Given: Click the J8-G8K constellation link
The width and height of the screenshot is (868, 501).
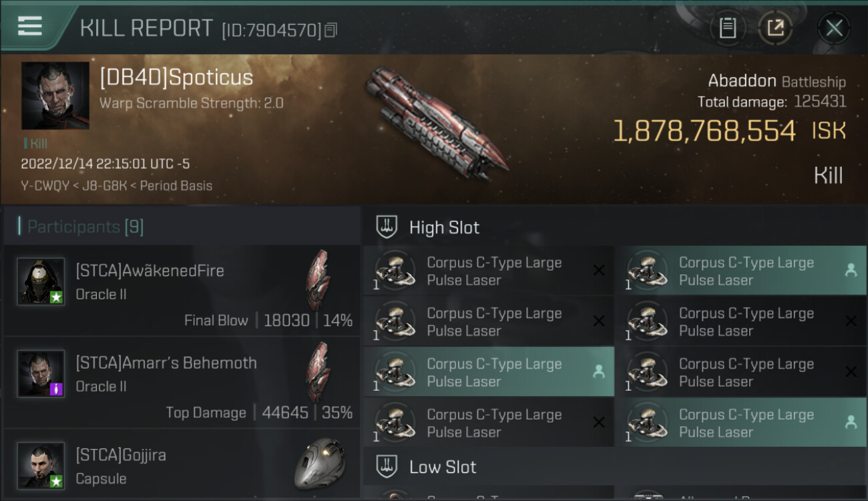Looking at the screenshot, I should [x=104, y=186].
